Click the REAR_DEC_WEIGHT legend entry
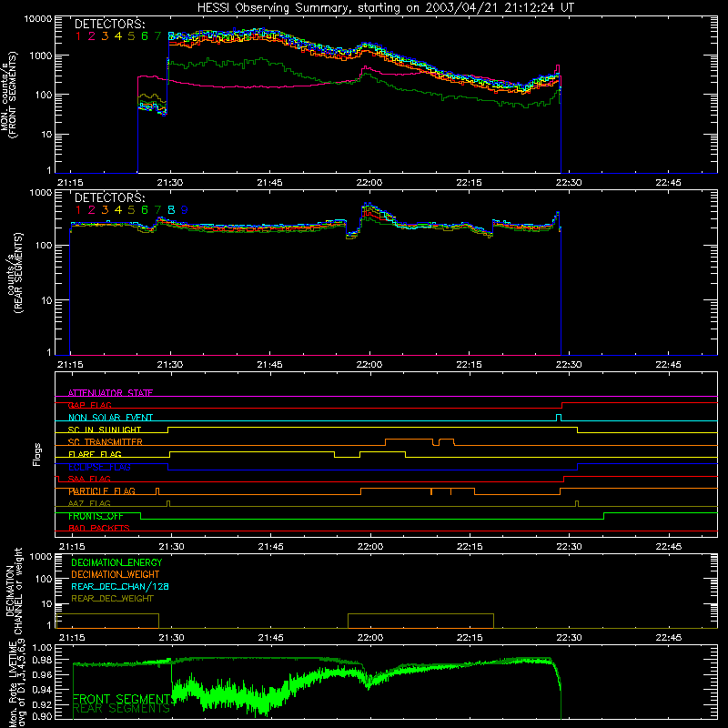 tap(112, 599)
